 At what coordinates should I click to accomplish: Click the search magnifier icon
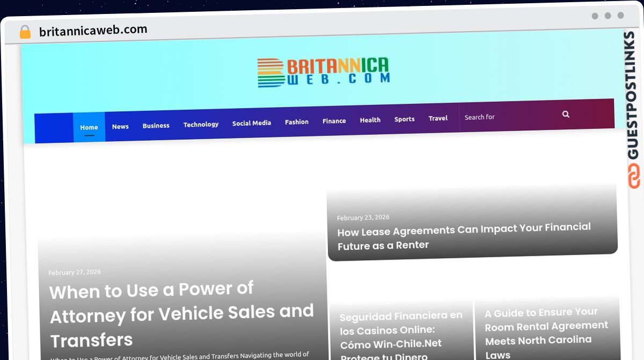click(566, 114)
